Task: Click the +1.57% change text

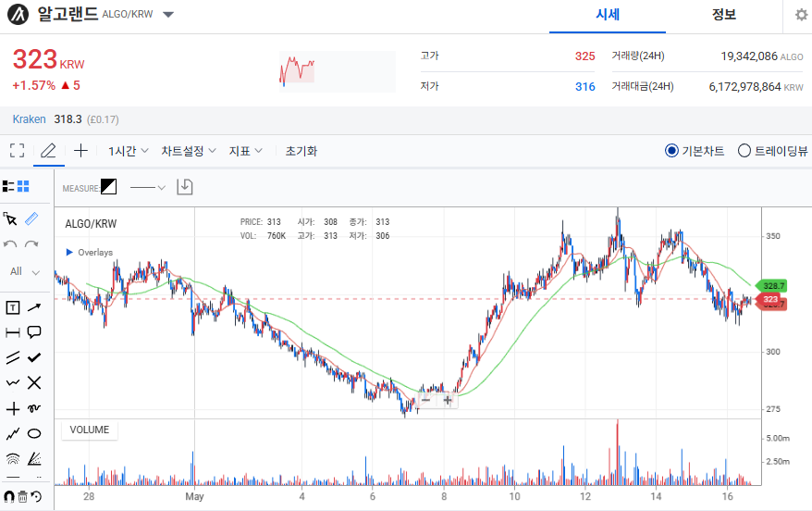Action: (33, 85)
